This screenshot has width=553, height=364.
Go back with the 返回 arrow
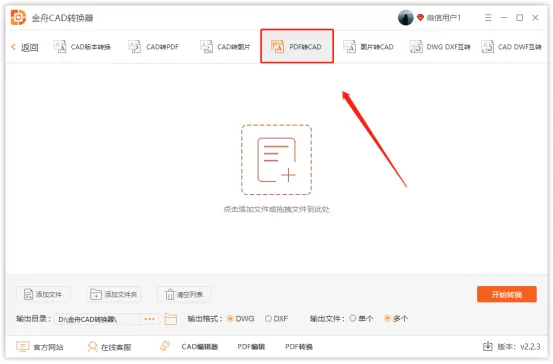click(25, 47)
